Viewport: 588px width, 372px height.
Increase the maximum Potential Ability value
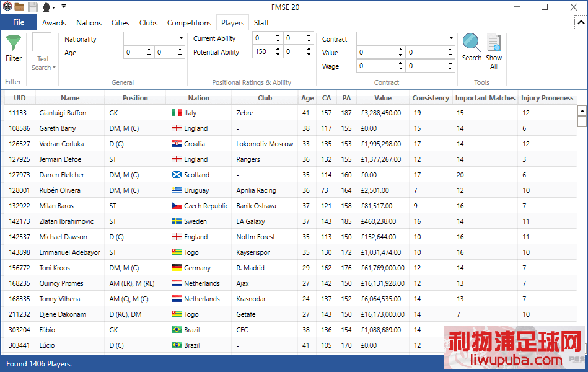point(309,49)
